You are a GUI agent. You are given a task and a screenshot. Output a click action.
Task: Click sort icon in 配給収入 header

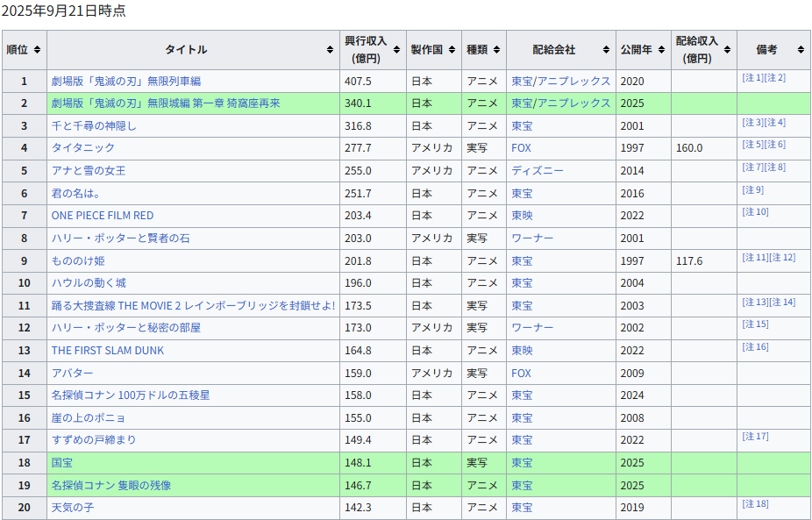[727, 50]
